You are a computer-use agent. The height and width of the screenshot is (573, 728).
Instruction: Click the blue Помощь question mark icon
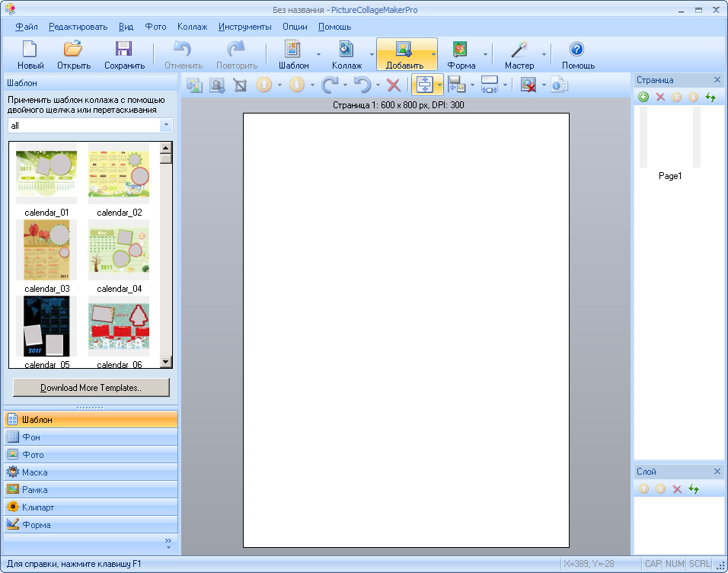click(x=576, y=49)
